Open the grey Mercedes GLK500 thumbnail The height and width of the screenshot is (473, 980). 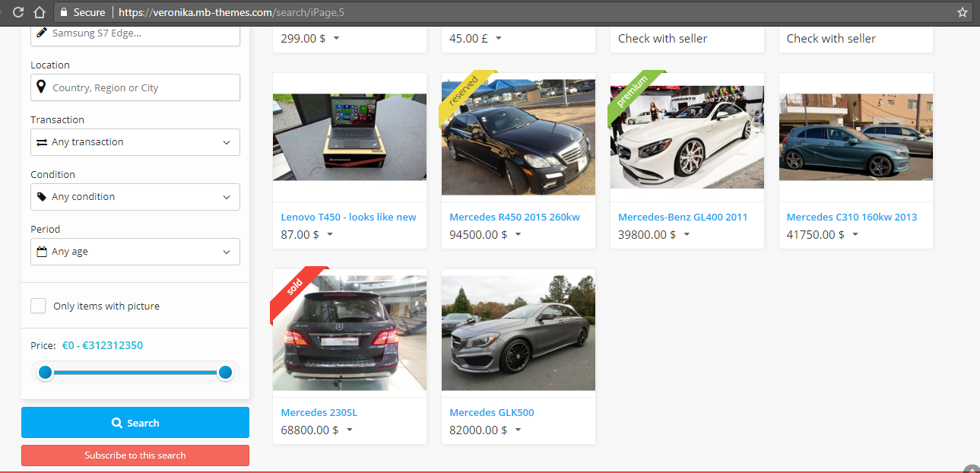coord(519,332)
